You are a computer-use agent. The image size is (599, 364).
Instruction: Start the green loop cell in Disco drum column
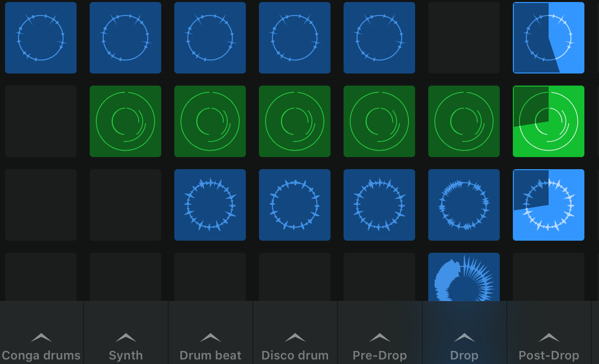click(295, 121)
